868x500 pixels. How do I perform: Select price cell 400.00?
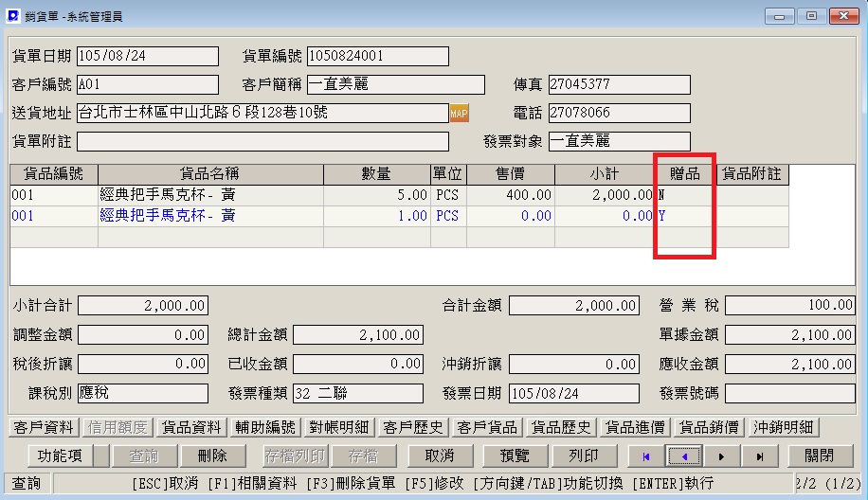coord(511,195)
